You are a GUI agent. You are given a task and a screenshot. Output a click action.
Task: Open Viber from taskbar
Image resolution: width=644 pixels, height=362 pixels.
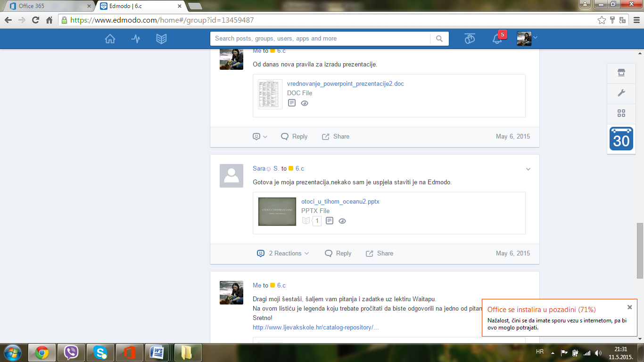pos(71,352)
